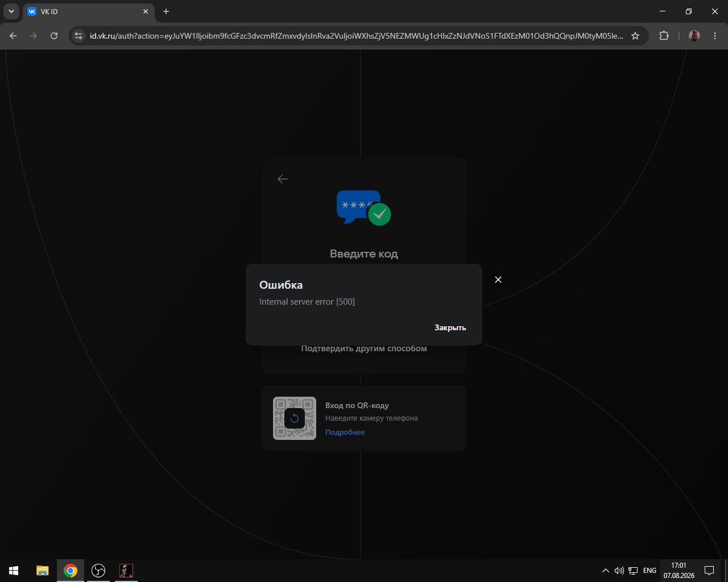Open the clock showing 17:01
Image resolution: width=728 pixels, height=582 pixels.
click(x=679, y=571)
